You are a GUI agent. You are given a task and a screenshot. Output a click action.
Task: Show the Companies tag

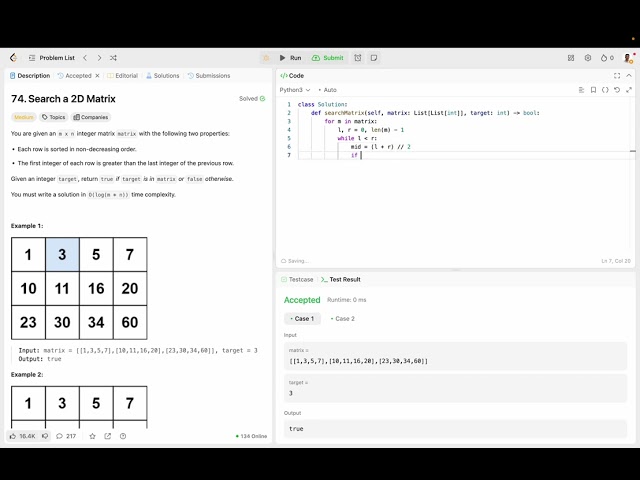(x=91, y=117)
